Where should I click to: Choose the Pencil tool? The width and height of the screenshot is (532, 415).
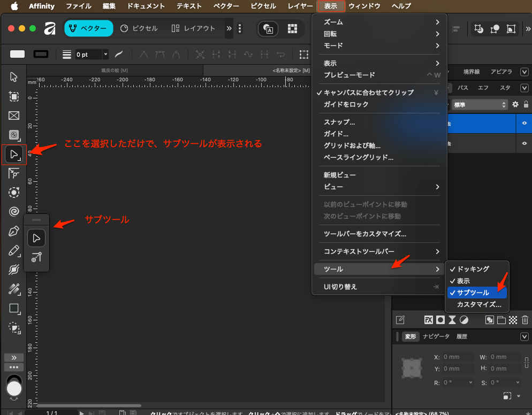[14, 251]
